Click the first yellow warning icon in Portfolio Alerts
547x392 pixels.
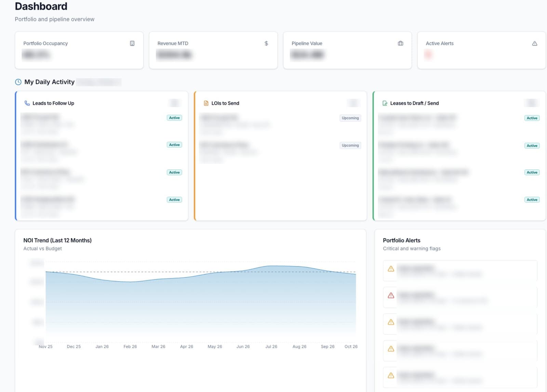point(391,269)
